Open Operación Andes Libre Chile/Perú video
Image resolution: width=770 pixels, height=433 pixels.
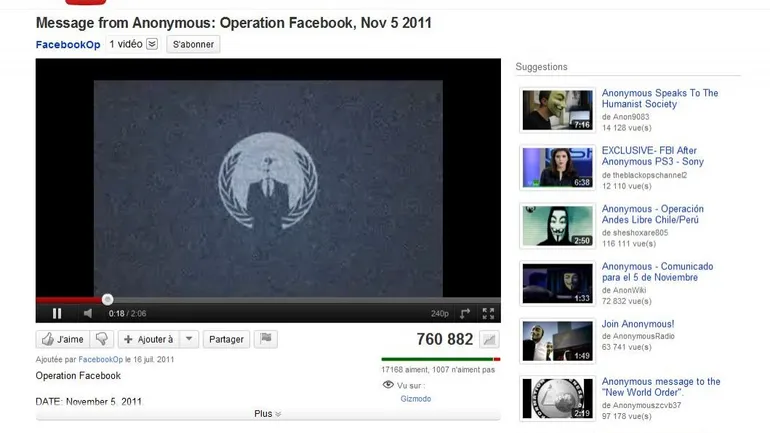(652, 214)
